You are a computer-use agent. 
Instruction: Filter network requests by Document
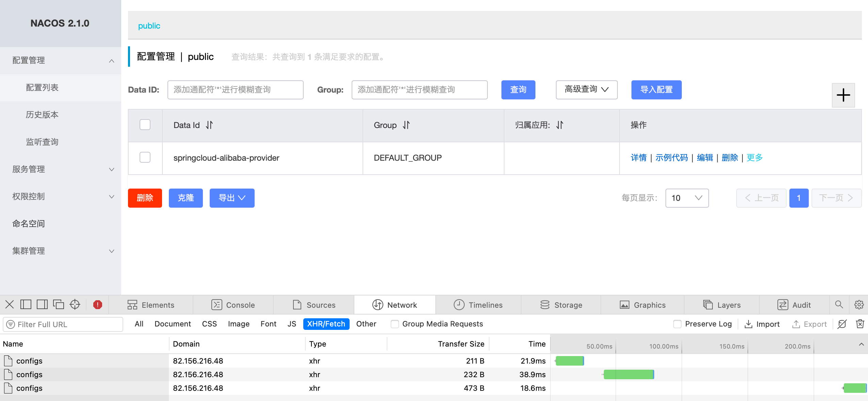tap(173, 324)
